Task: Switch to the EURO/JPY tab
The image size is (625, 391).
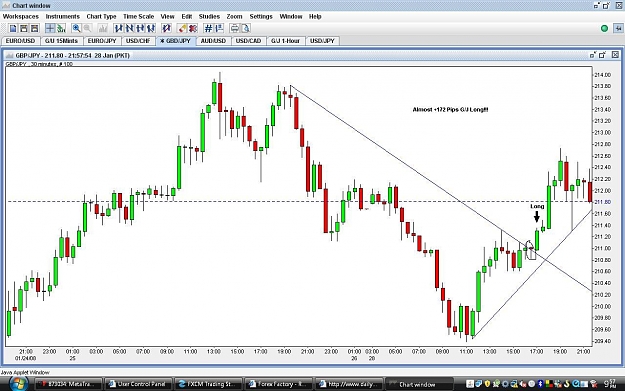Action: pyautogui.click(x=102, y=41)
